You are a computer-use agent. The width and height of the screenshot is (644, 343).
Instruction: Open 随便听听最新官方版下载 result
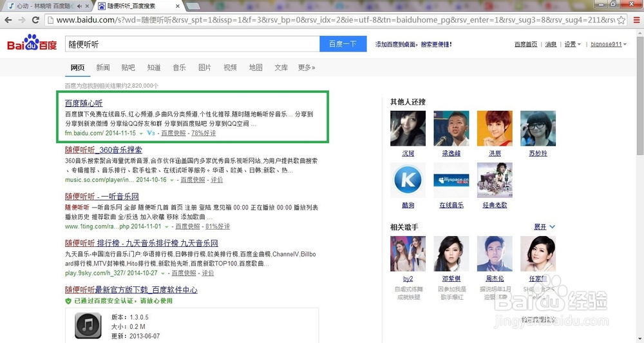[x=131, y=290]
